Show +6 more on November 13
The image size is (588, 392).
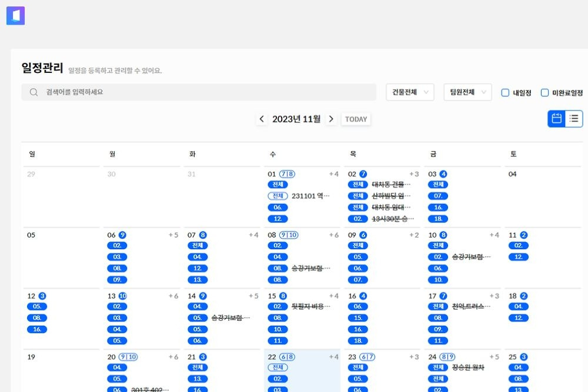(173, 296)
